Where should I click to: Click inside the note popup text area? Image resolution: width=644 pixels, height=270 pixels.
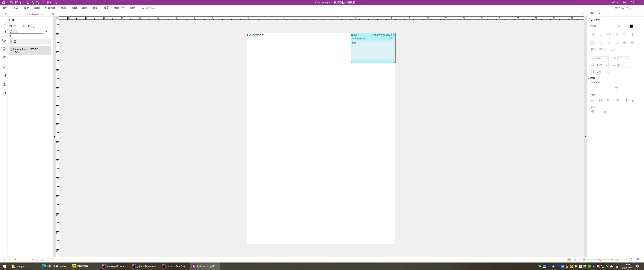[373, 50]
